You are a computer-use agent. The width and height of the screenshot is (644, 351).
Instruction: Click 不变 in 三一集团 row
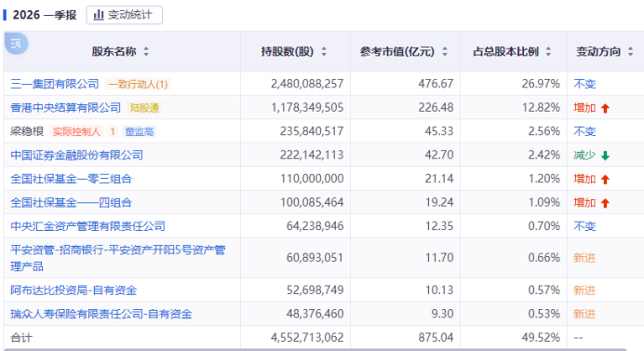click(584, 84)
